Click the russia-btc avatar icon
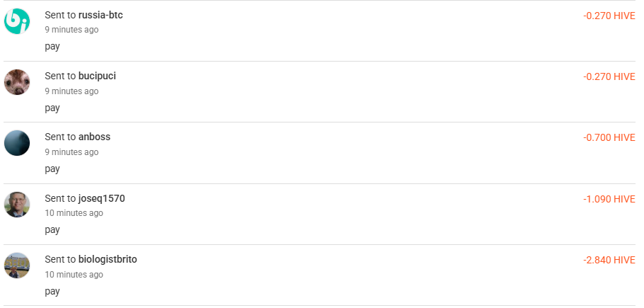644x308 pixels. coord(17,21)
